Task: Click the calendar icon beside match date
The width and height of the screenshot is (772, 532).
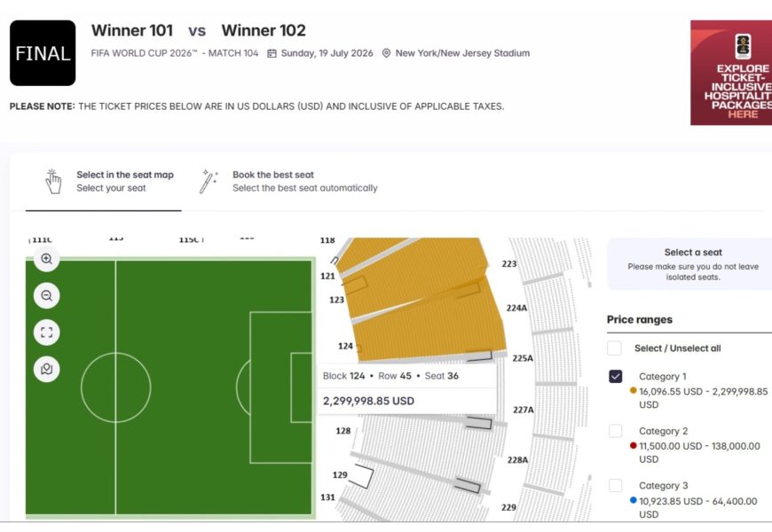Action: tap(272, 53)
